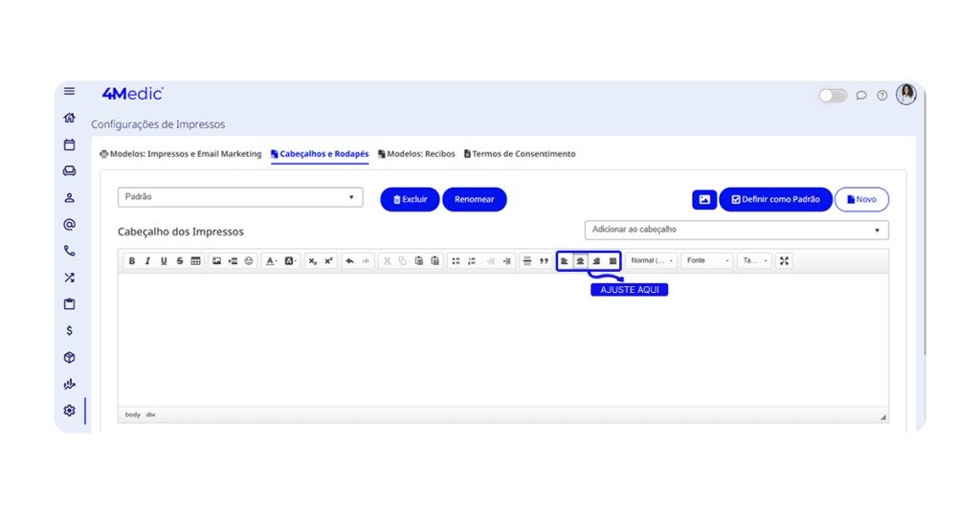Switch to Modelos: Recibos tab
The width and height of the screenshot is (980, 514).
(x=416, y=154)
